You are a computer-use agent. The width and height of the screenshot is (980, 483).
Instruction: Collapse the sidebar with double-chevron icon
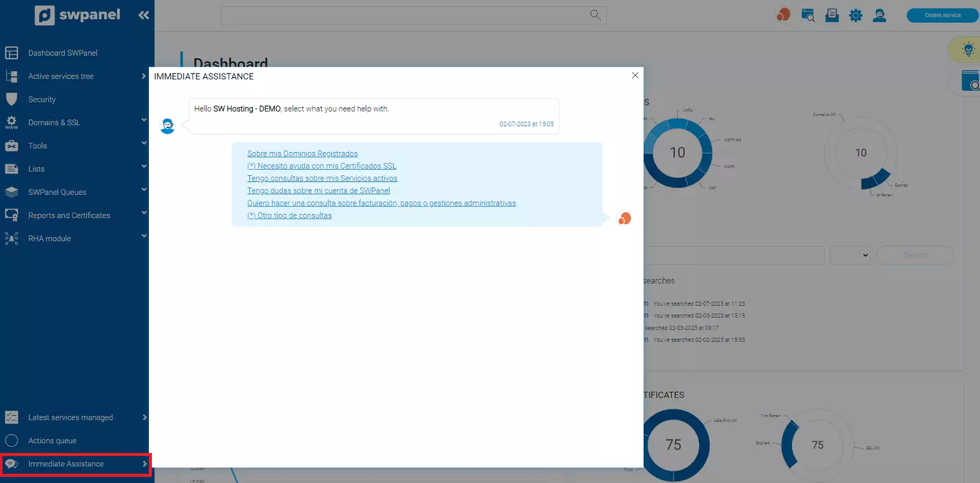coord(144,15)
